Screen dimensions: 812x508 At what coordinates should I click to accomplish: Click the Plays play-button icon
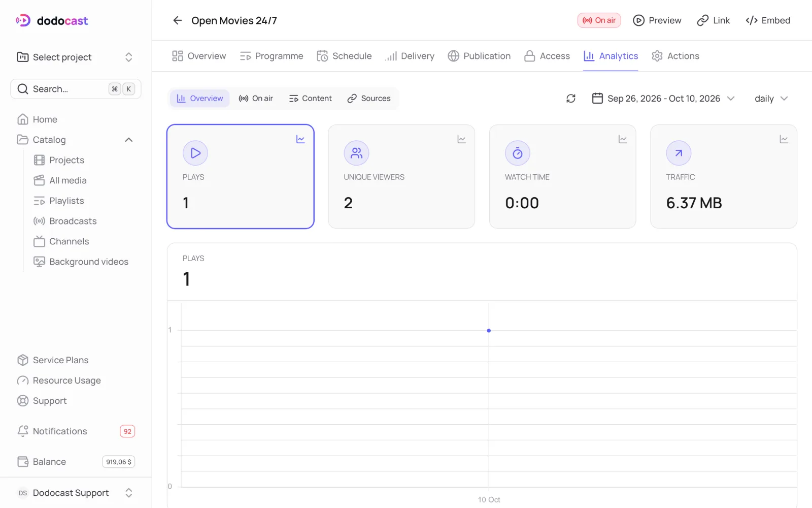[x=195, y=153]
